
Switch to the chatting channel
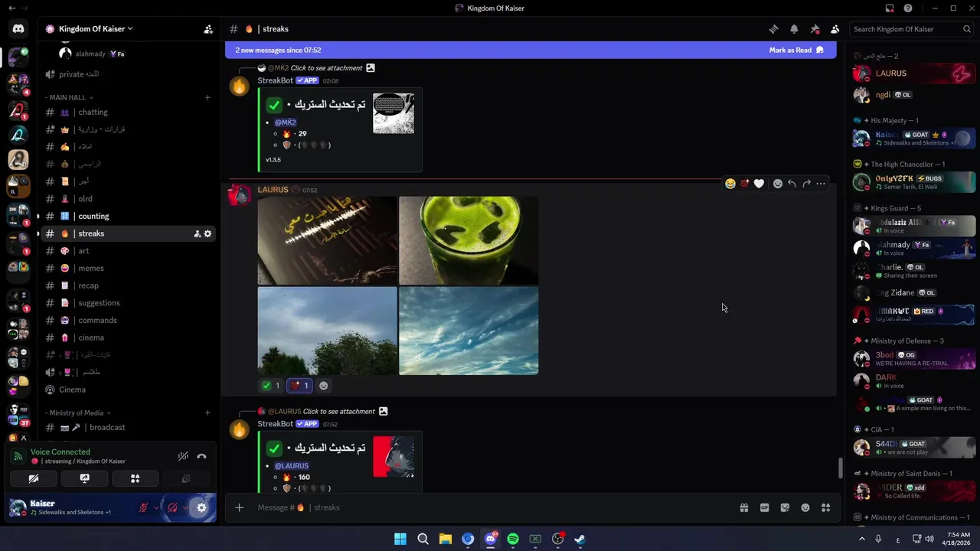127,112
